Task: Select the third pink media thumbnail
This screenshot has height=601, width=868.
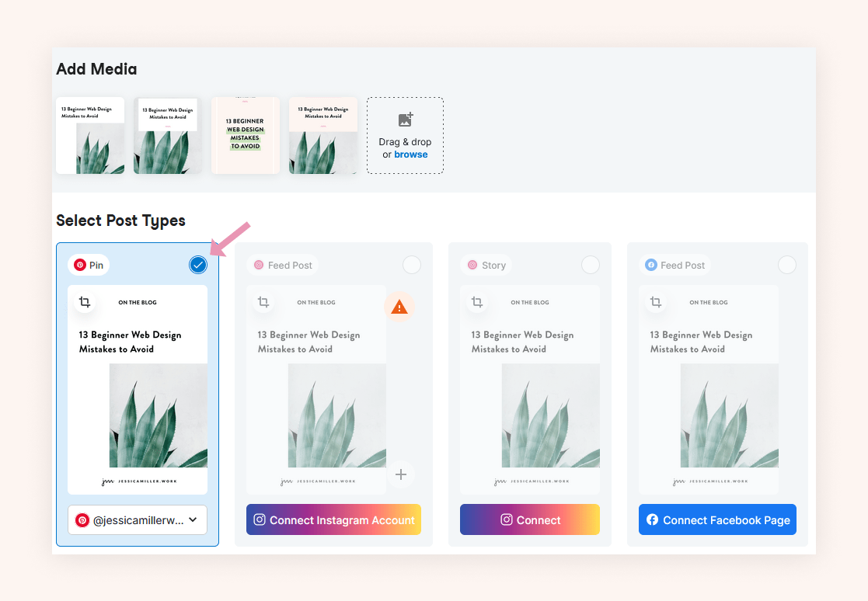Action: [245, 135]
